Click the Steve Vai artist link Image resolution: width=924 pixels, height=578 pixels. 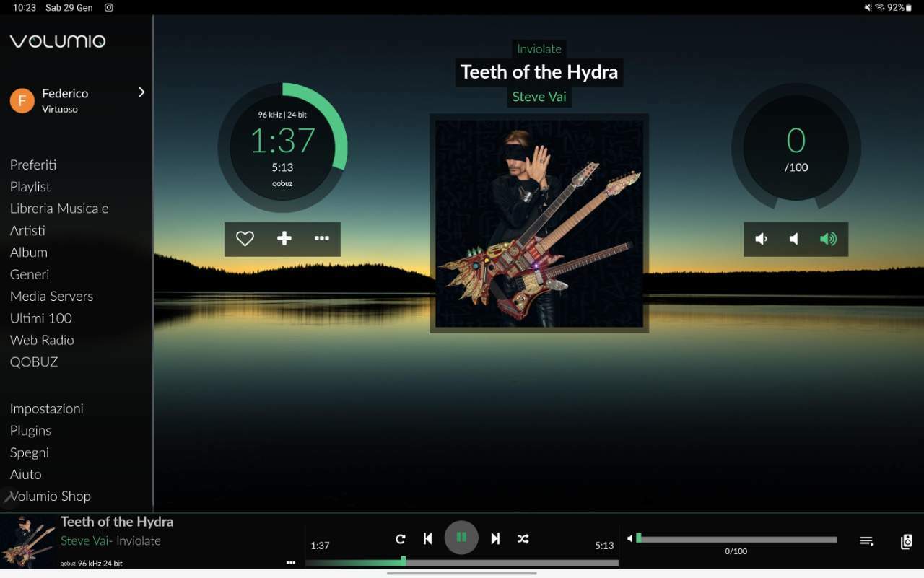click(539, 97)
